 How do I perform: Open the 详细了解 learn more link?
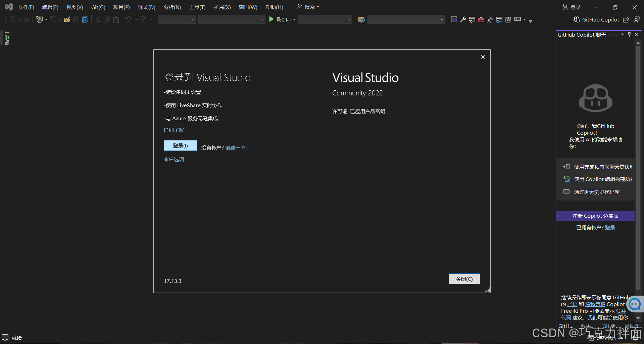pos(174,130)
